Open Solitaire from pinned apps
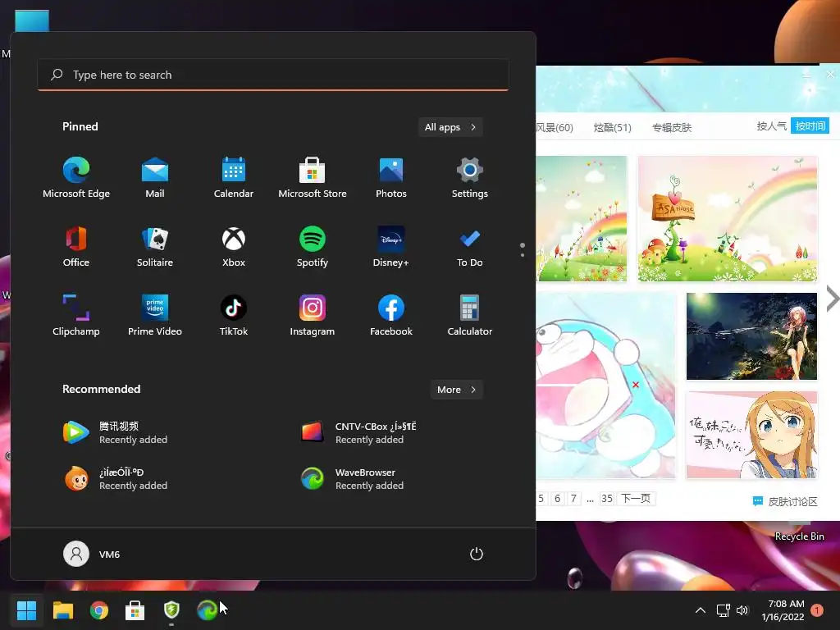840x630 pixels. [155, 246]
